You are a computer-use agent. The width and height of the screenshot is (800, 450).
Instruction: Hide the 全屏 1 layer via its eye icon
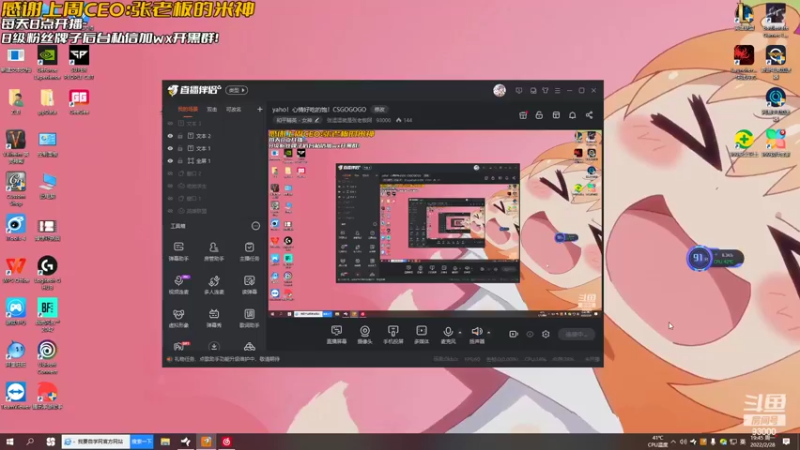[x=170, y=161]
